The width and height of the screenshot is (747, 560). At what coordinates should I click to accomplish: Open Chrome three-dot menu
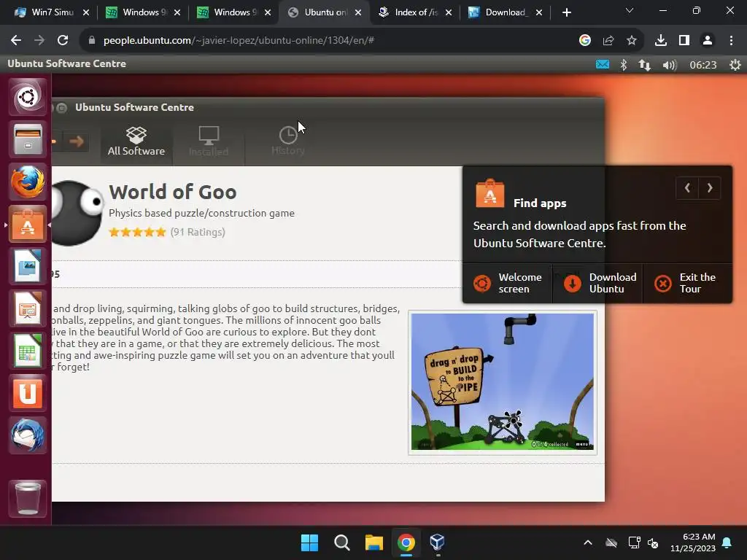click(731, 41)
